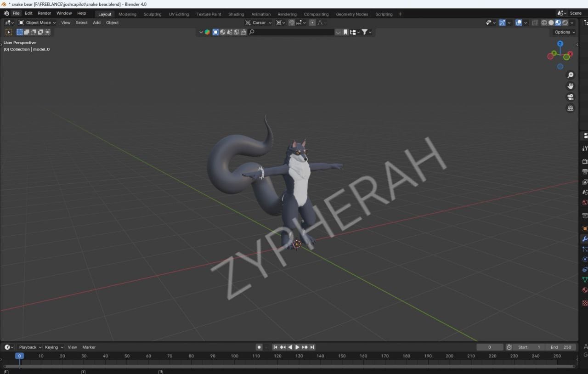Switch to the Animation workspace tab
Screen dimensions: 588x374
pos(261,14)
